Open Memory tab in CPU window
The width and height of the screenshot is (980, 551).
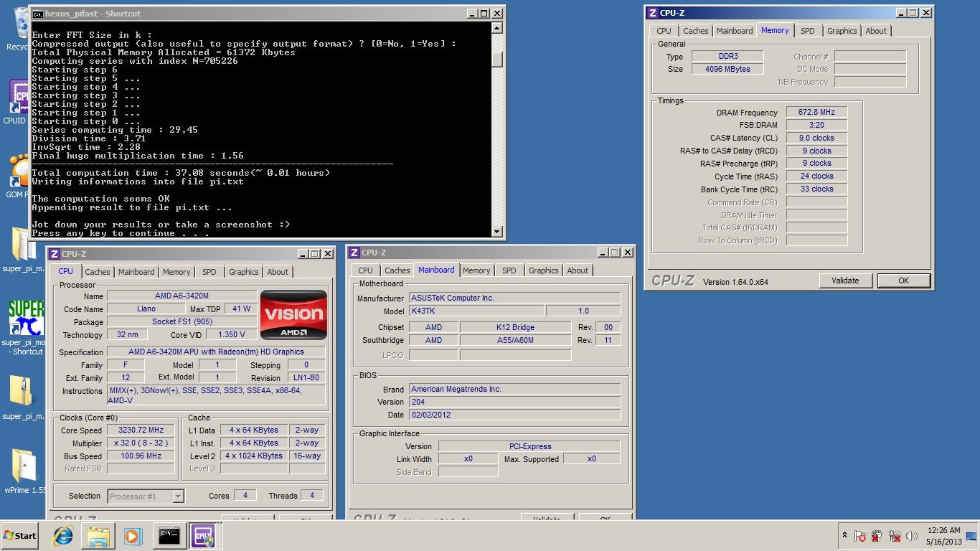176,272
